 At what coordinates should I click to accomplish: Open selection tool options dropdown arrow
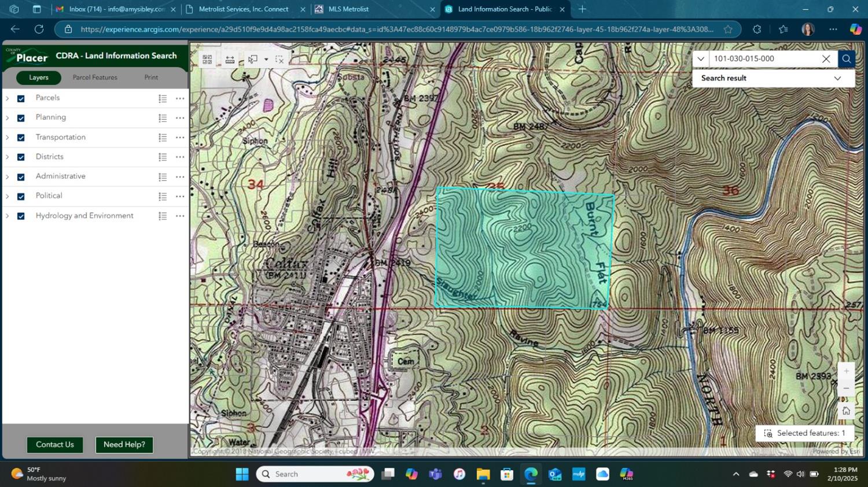266,60
